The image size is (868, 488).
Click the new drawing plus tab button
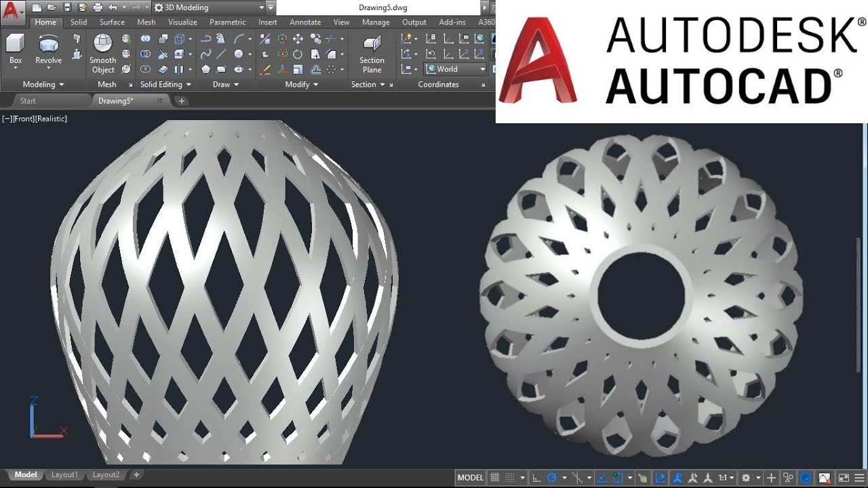181,101
